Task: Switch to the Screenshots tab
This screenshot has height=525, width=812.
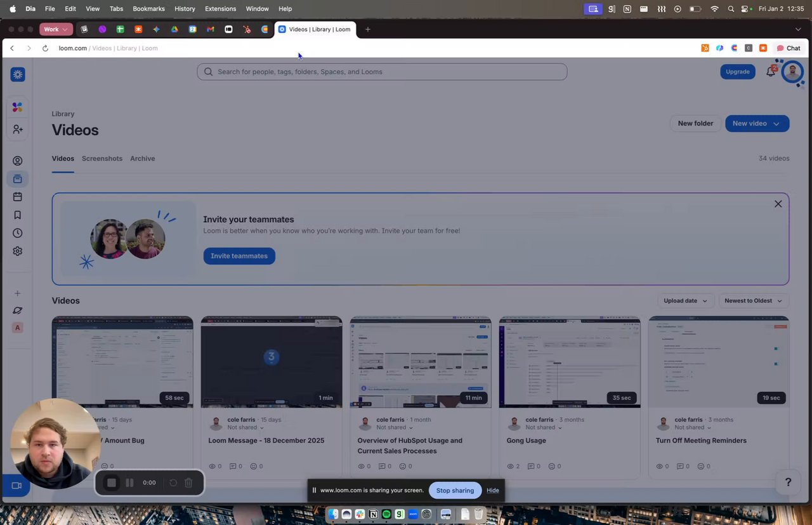Action: pyautogui.click(x=102, y=159)
